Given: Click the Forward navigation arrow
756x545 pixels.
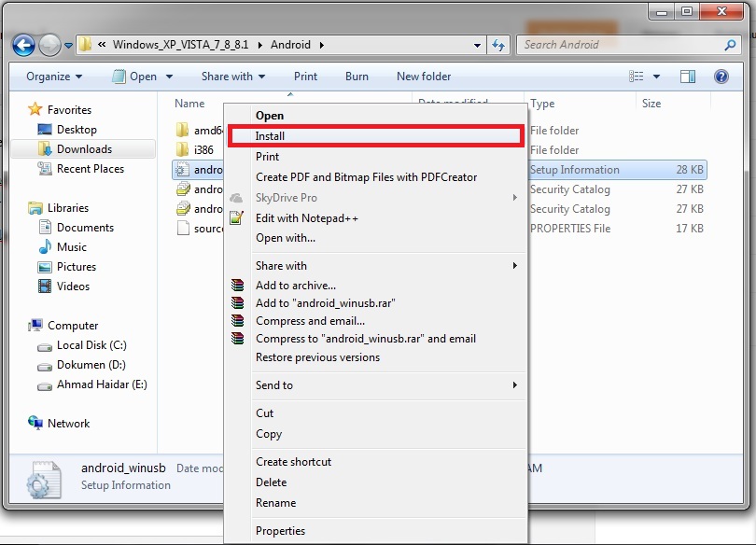Looking at the screenshot, I should (49, 46).
